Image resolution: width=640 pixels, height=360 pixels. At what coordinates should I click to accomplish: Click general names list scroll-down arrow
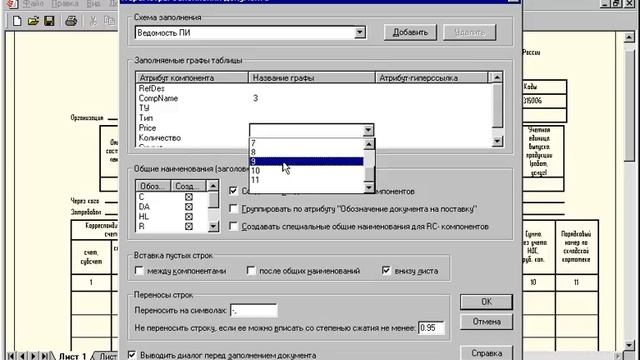[213, 227]
